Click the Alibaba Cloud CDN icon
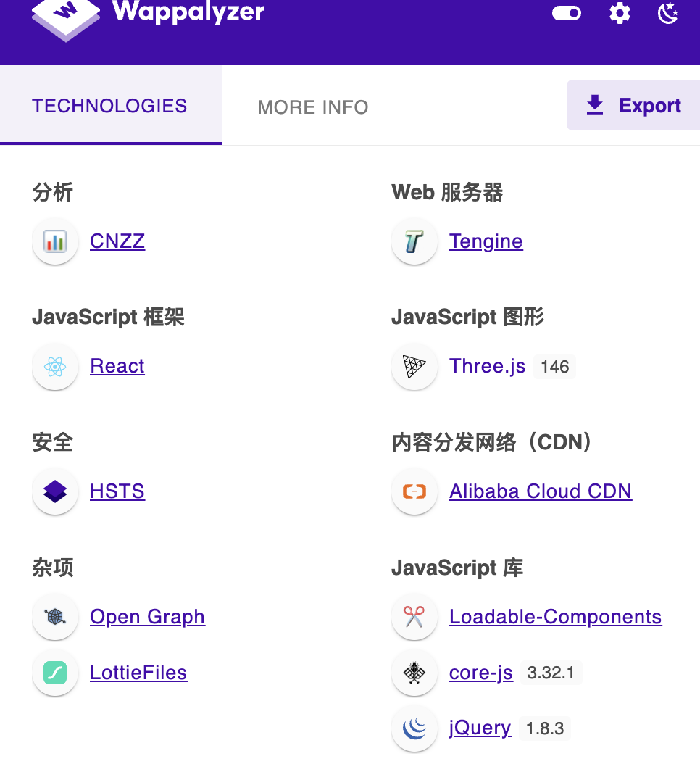Viewport: 700px width, 764px height. (x=414, y=491)
